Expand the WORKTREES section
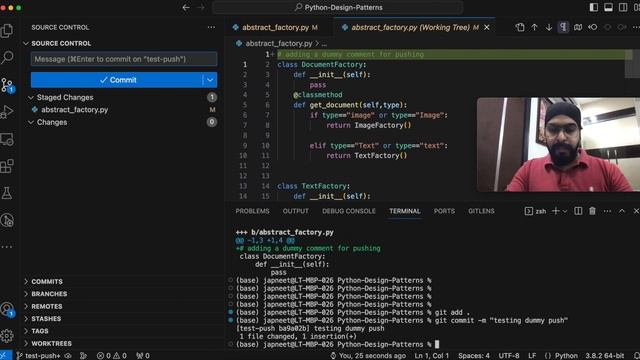Image resolution: width=640 pixels, height=360 pixels. (51, 344)
